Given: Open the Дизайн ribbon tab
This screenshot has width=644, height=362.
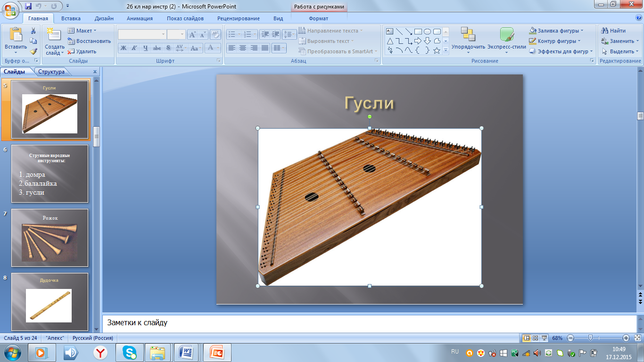Looking at the screenshot, I should click(104, 18).
